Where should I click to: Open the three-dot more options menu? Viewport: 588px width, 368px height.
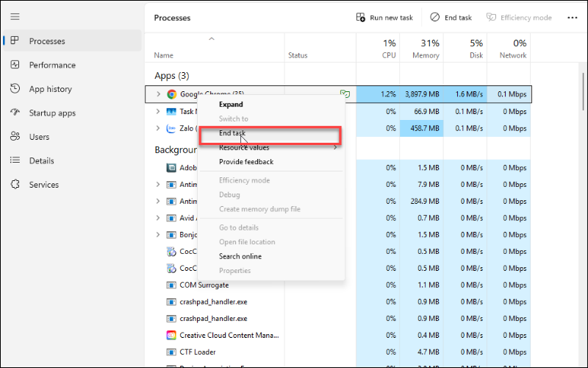click(x=573, y=18)
